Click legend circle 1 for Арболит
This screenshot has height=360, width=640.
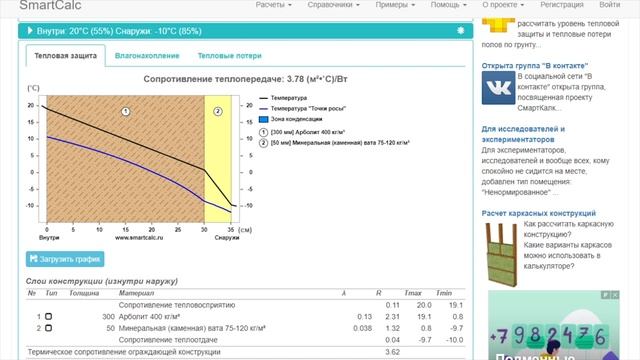tap(263, 132)
